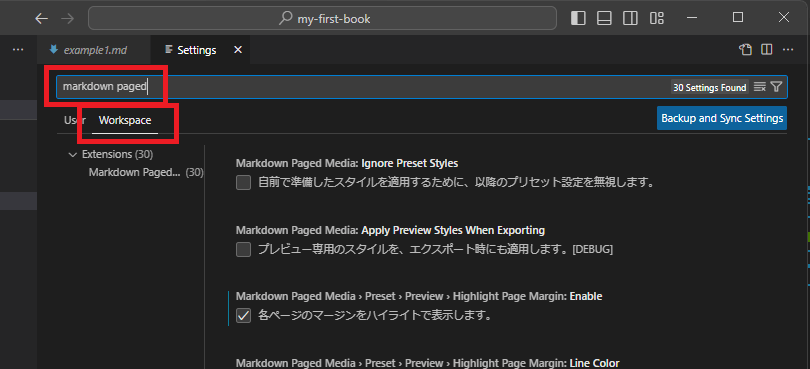The height and width of the screenshot is (369, 810).
Task: Enable Ignore Preset Styles checkbox
Action: (x=243, y=182)
